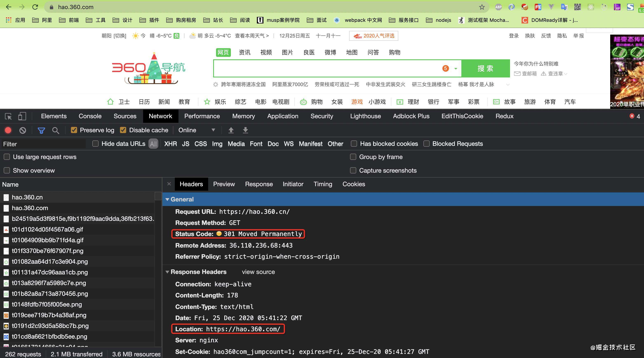Switch to the Timing tab
The width and height of the screenshot is (644, 358).
point(323,184)
